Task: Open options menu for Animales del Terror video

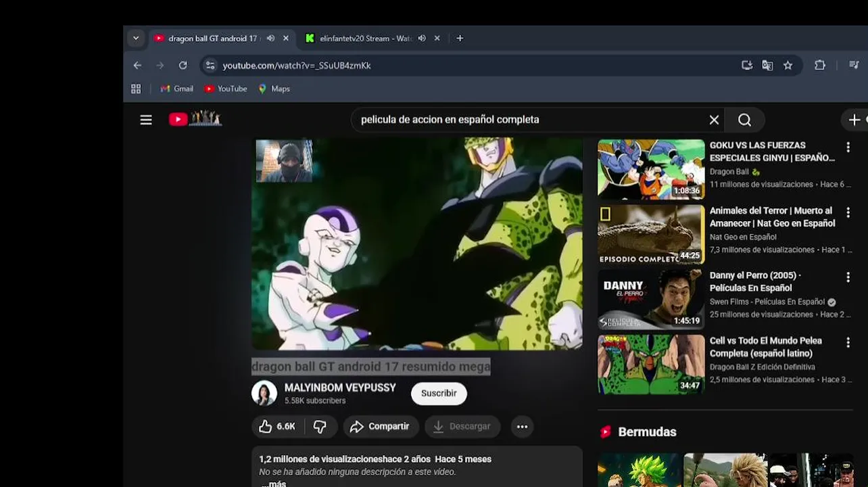Action: (x=848, y=212)
